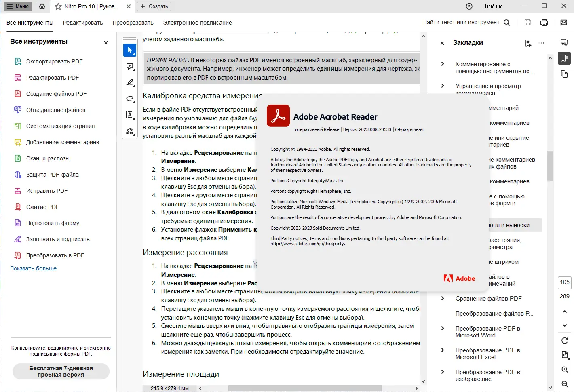Open the print dialog icon

click(x=544, y=22)
